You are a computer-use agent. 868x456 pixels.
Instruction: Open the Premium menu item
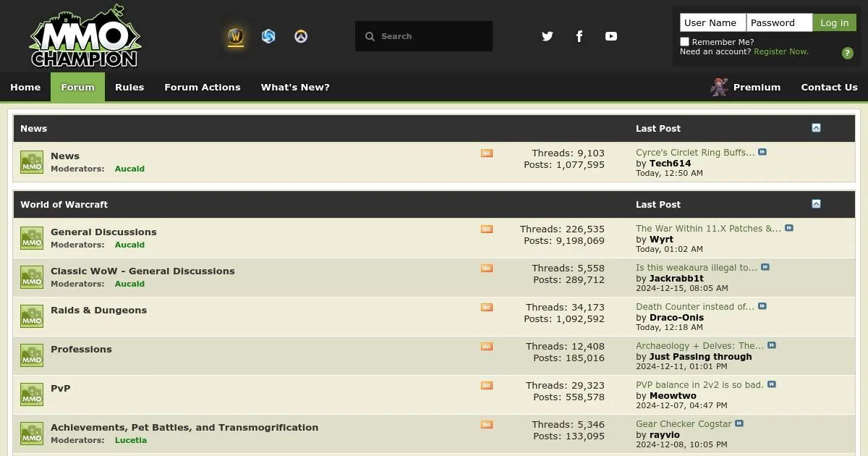[x=757, y=87]
